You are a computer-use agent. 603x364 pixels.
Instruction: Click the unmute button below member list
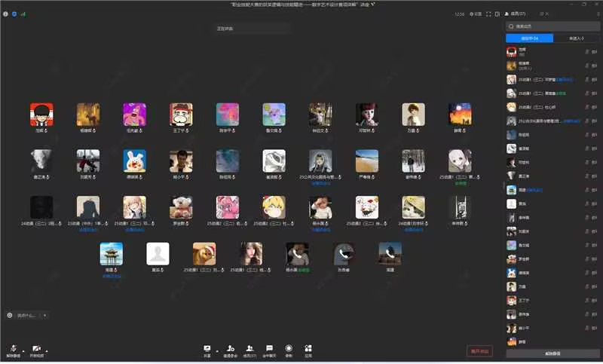(552, 353)
